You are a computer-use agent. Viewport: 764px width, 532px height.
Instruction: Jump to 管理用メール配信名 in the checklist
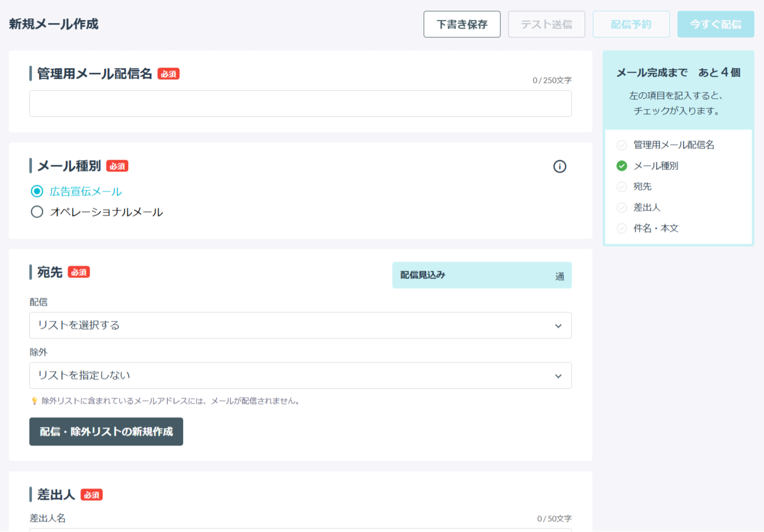[x=674, y=145]
